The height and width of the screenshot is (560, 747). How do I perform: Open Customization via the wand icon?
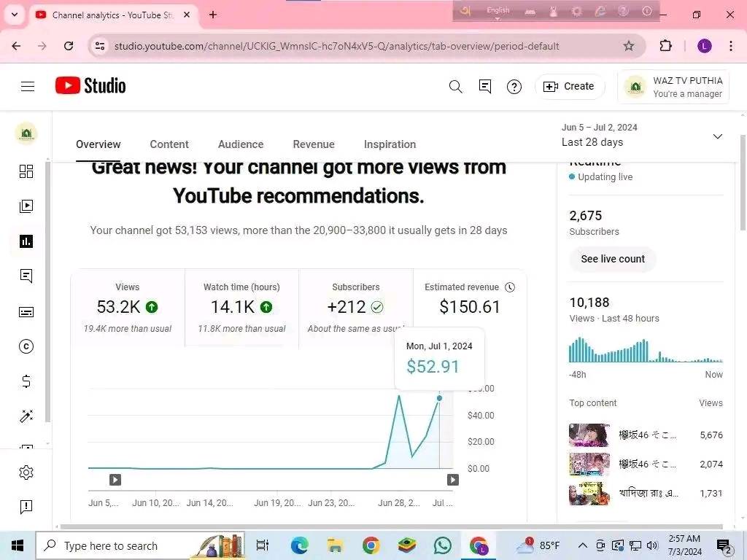tap(26, 416)
